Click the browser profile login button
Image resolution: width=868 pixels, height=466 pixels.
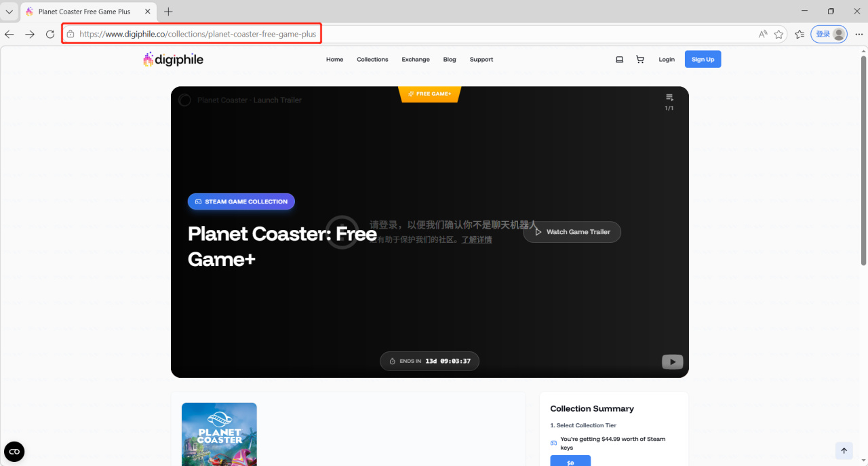(829, 34)
